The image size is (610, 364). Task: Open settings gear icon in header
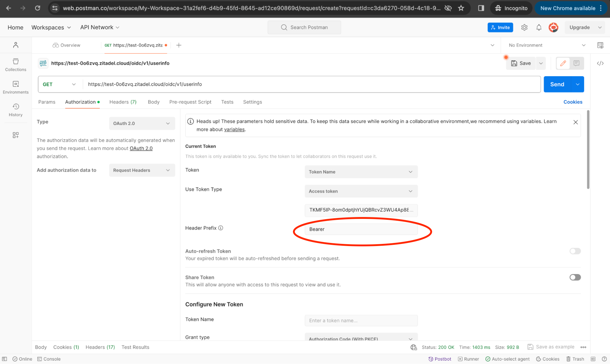click(x=524, y=27)
